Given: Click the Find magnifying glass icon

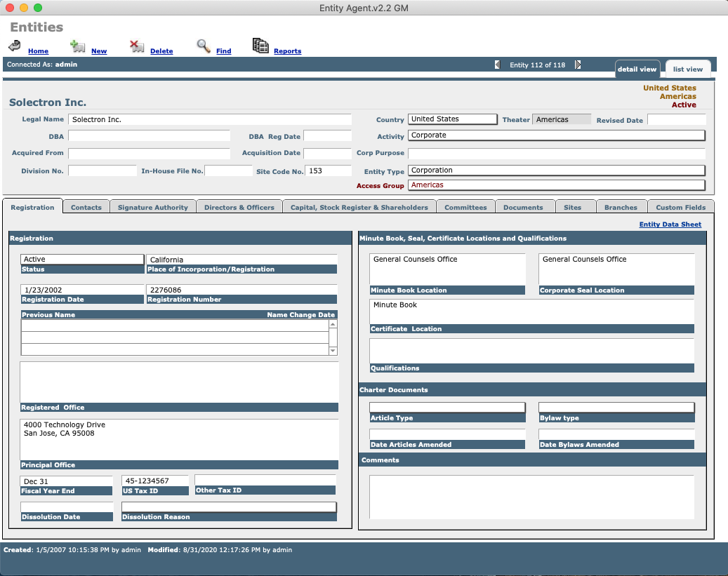Looking at the screenshot, I should coord(204,46).
